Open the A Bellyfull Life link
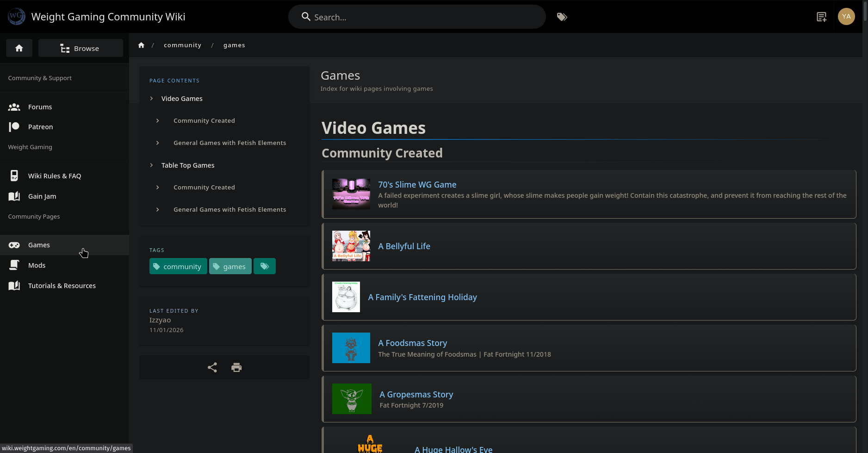Image resolution: width=868 pixels, height=453 pixels. pyautogui.click(x=404, y=246)
